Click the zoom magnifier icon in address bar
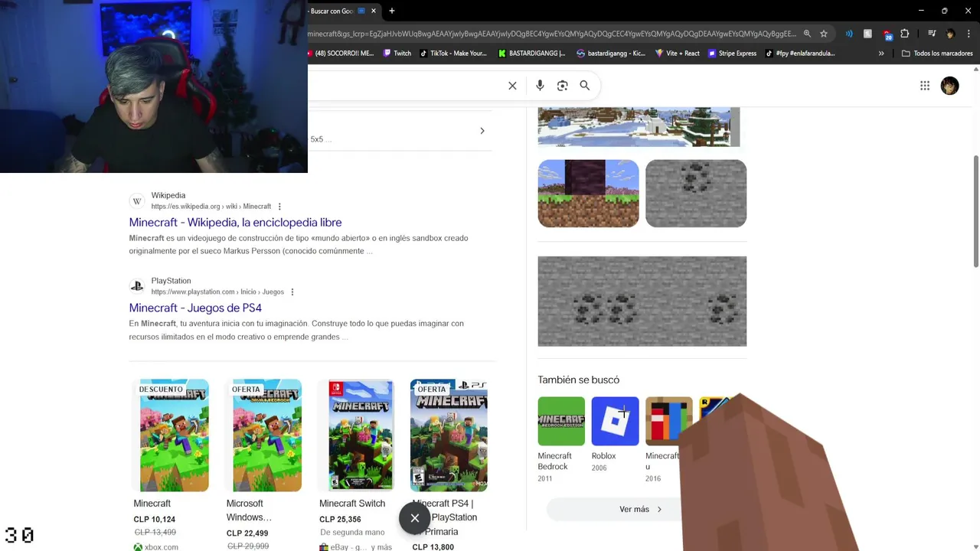This screenshot has height=551, width=980. click(x=807, y=34)
